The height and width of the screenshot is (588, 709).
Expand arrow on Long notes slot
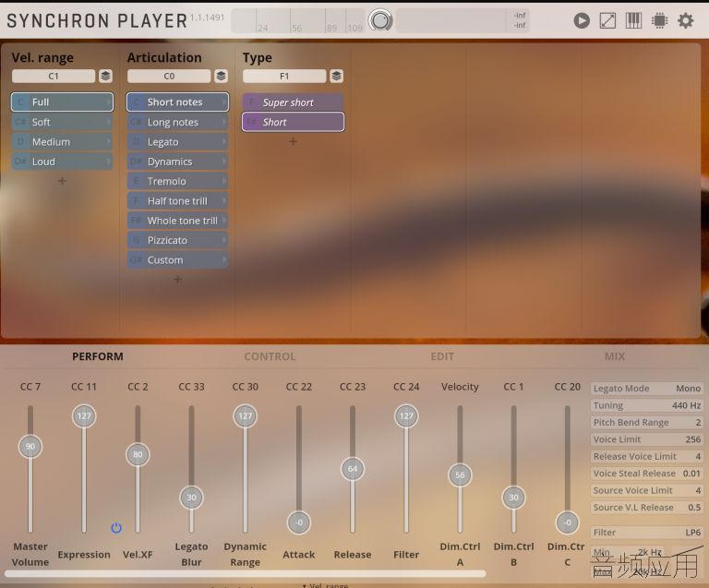click(x=223, y=122)
